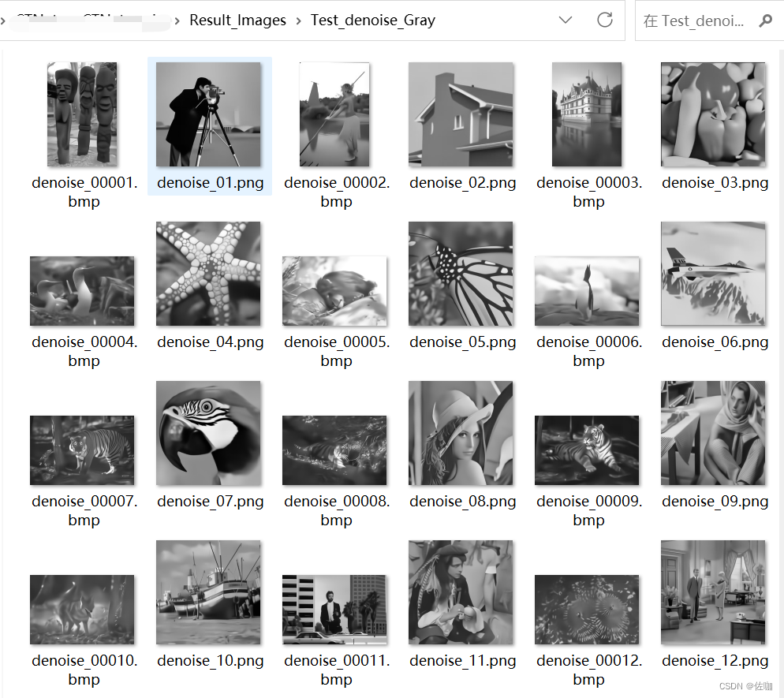Select denoise_04.png starfish thumbnail
The image size is (784, 698).
tap(208, 274)
